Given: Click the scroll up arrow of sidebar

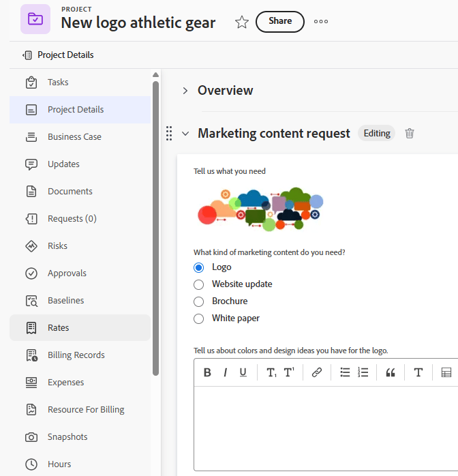Looking at the screenshot, I should pos(155,75).
